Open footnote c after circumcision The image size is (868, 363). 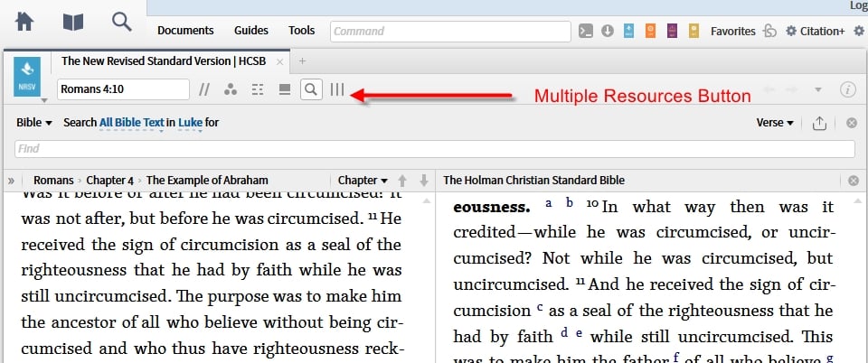point(540,308)
